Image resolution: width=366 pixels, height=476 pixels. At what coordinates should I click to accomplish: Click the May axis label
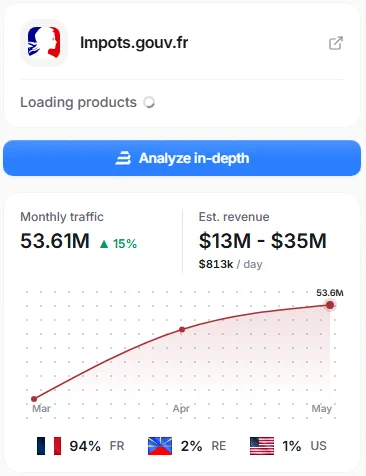click(322, 409)
